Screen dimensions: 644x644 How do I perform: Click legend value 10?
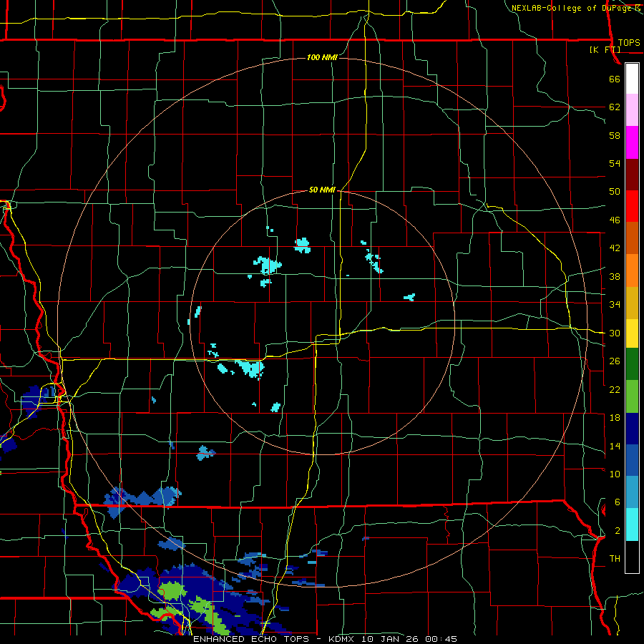pyautogui.click(x=615, y=474)
